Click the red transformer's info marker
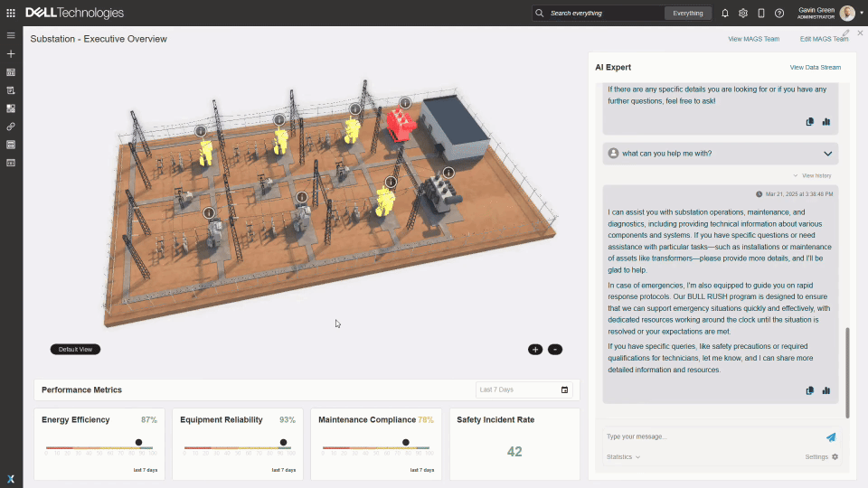Image resolution: width=868 pixels, height=488 pixels. pos(405,103)
